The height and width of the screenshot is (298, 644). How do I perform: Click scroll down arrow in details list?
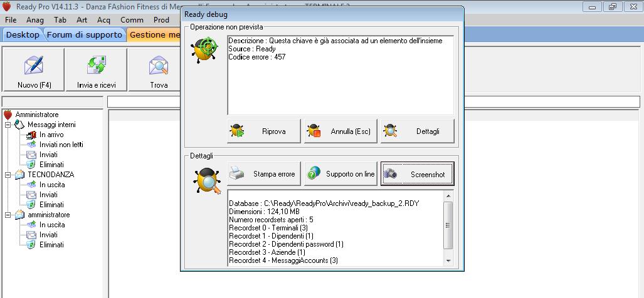448,260
